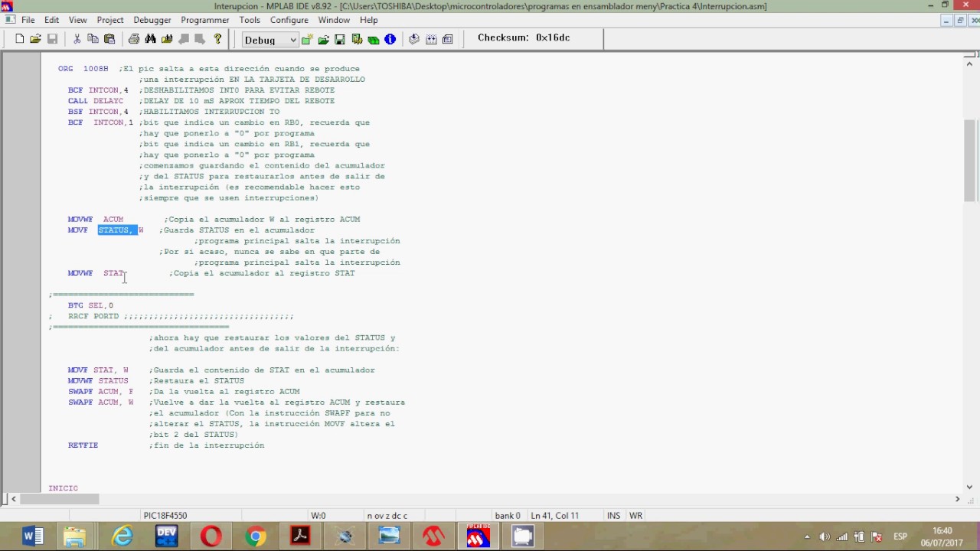
Task: Find text using binoculars icon
Action: (x=150, y=39)
